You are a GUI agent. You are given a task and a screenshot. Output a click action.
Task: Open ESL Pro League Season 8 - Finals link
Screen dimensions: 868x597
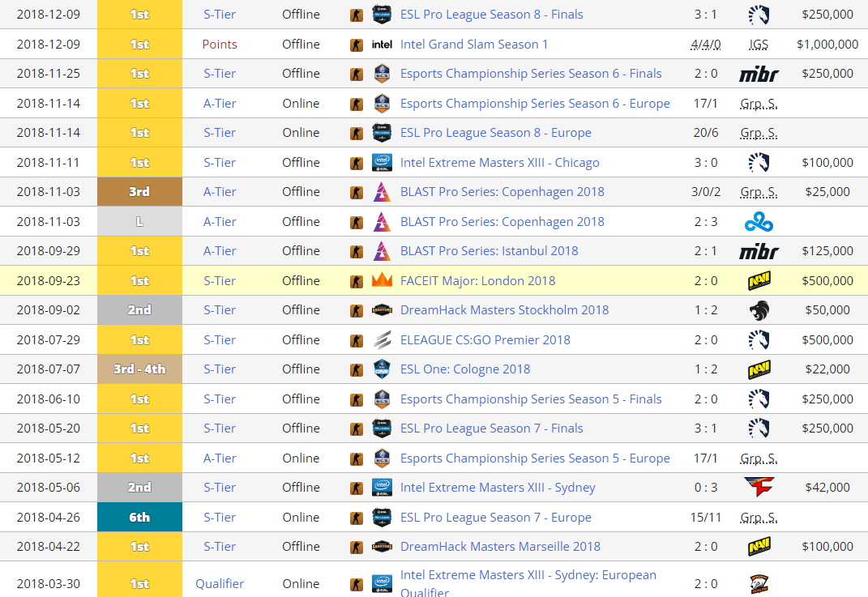tap(491, 15)
